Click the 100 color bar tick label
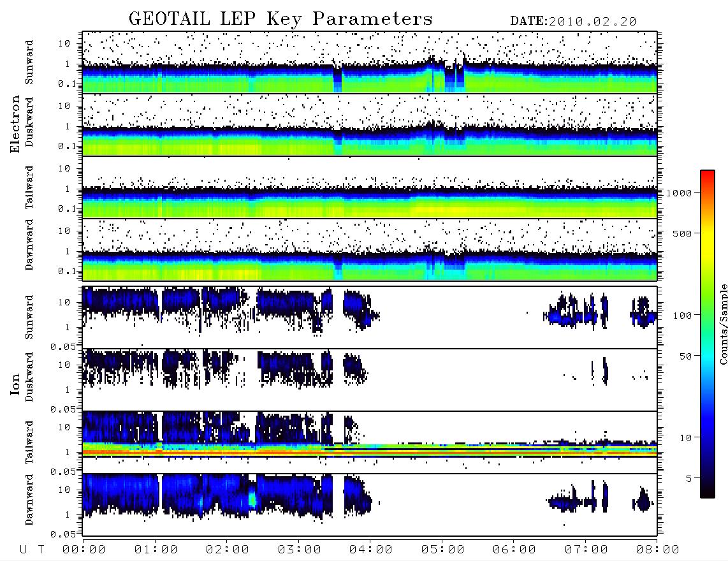728x561 pixels. pos(683,316)
